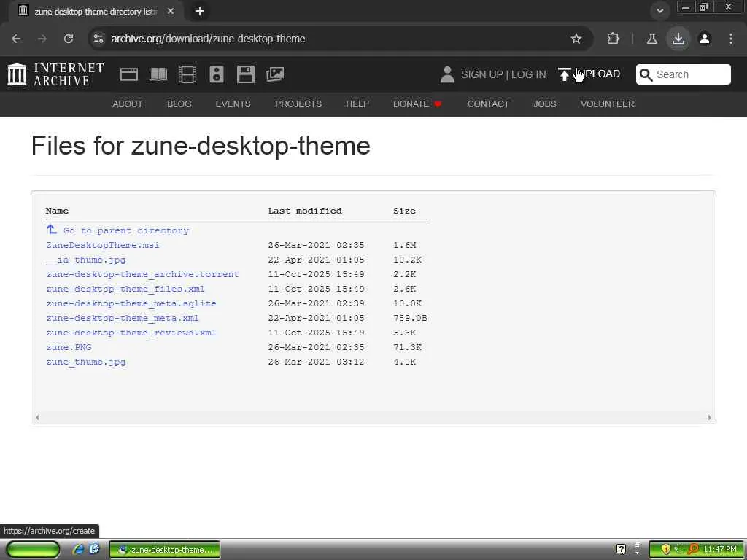747x560 pixels.
Task: Open the Chrome profile icon
Action: 705,39
